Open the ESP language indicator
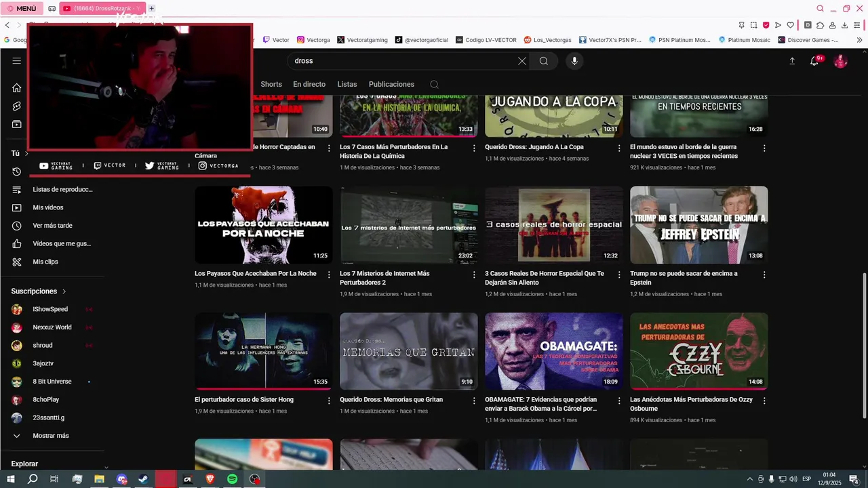 [x=807, y=479]
